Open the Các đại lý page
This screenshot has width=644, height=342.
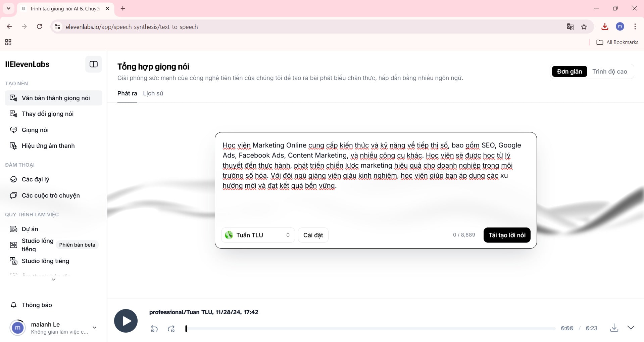click(x=54, y=179)
